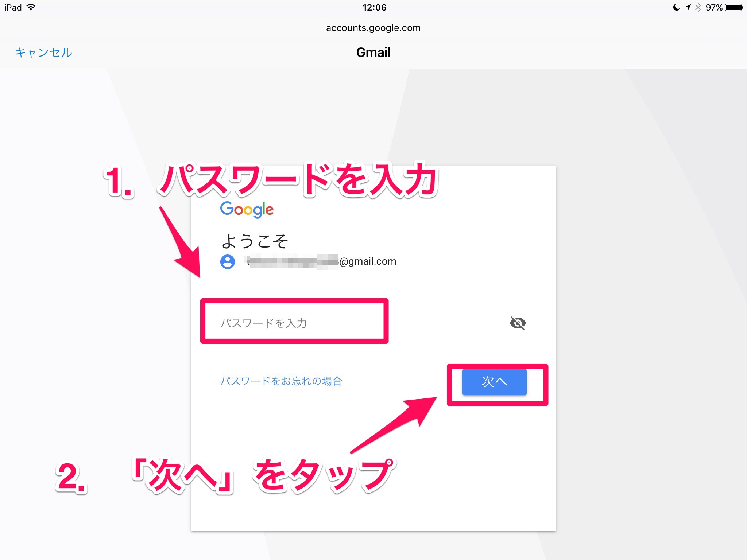Click the accounts.google.com address text
This screenshot has height=560, width=747.
point(373,28)
